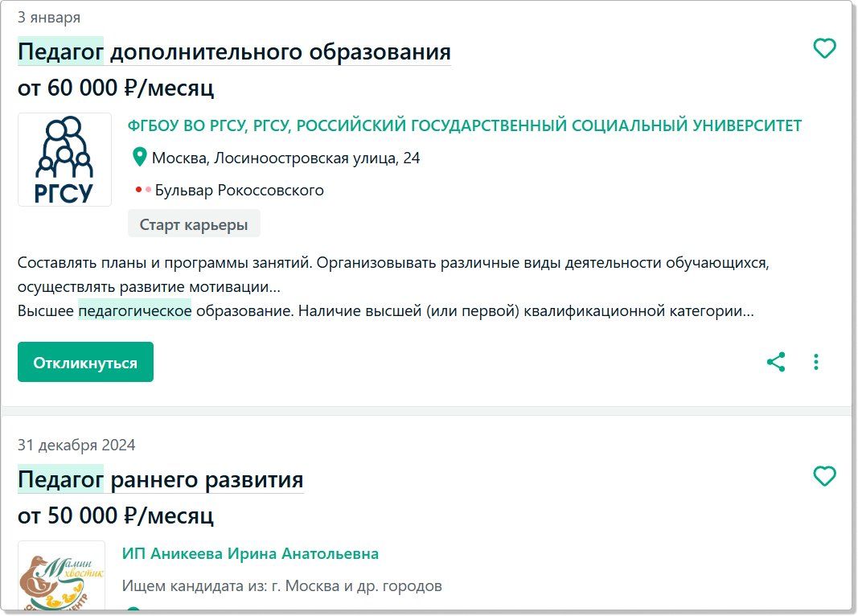Open the Мамин хвостик company logo
The height and width of the screenshot is (616, 858).
pyautogui.click(x=61, y=576)
